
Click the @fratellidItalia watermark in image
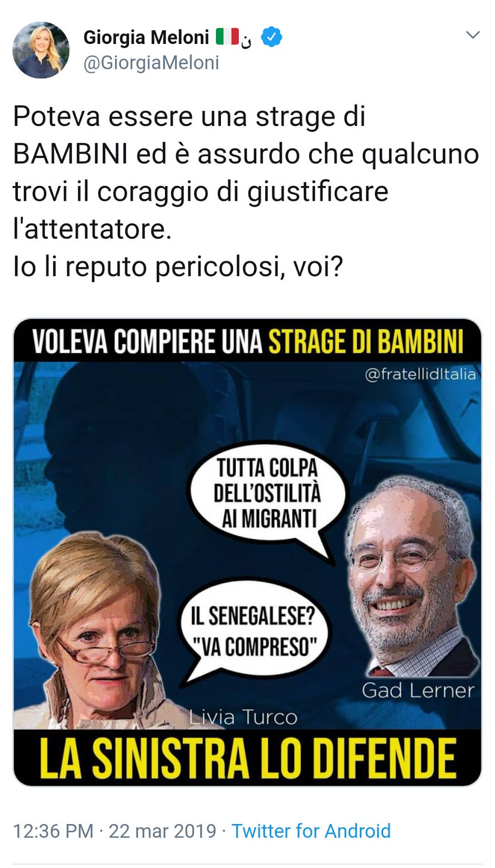pos(420,374)
